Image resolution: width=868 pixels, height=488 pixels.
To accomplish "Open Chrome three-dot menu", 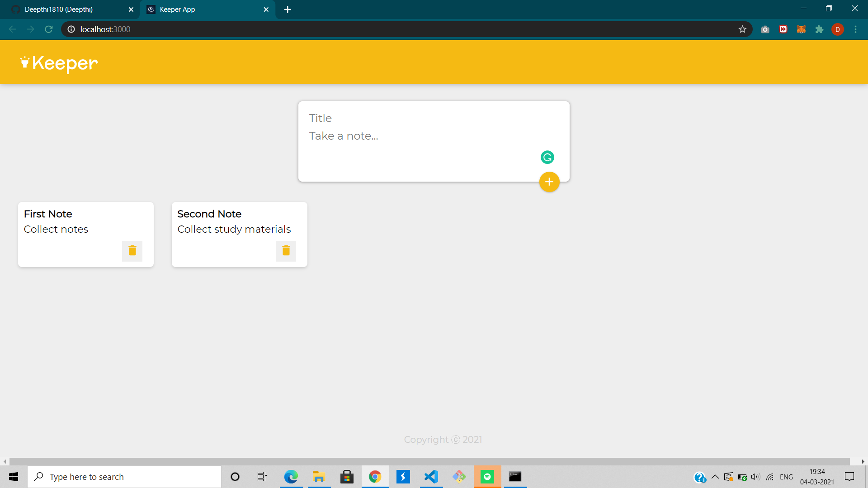I will click(855, 29).
